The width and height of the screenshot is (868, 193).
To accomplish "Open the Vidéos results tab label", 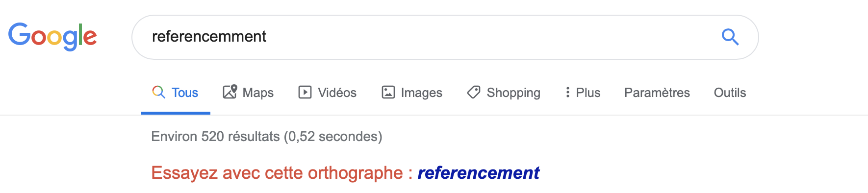I will 337,93.
